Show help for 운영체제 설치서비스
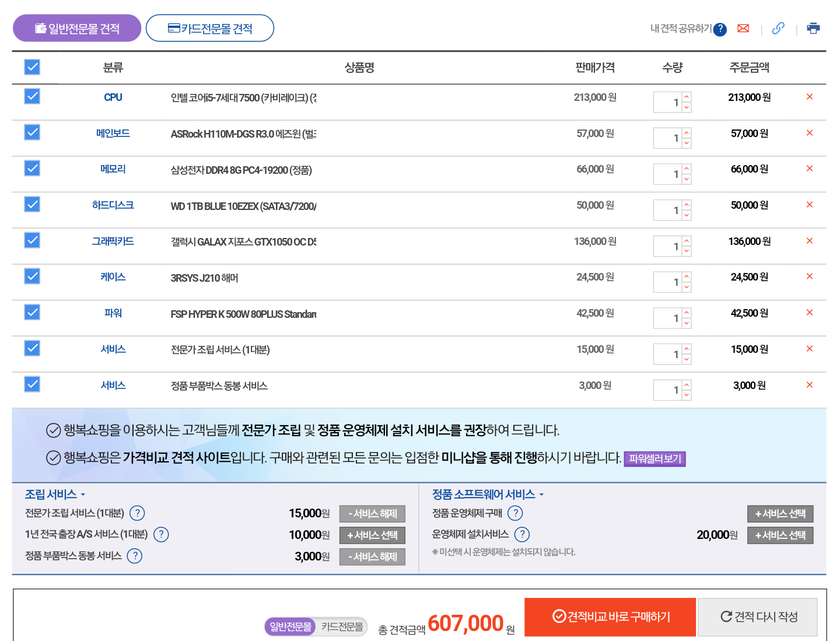840x641 pixels. (x=522, y=534)
